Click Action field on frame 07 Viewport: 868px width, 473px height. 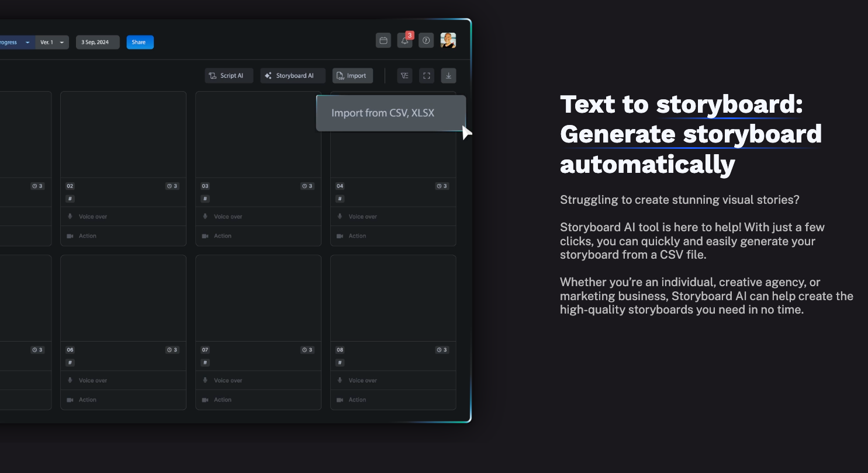coord(258,400)
